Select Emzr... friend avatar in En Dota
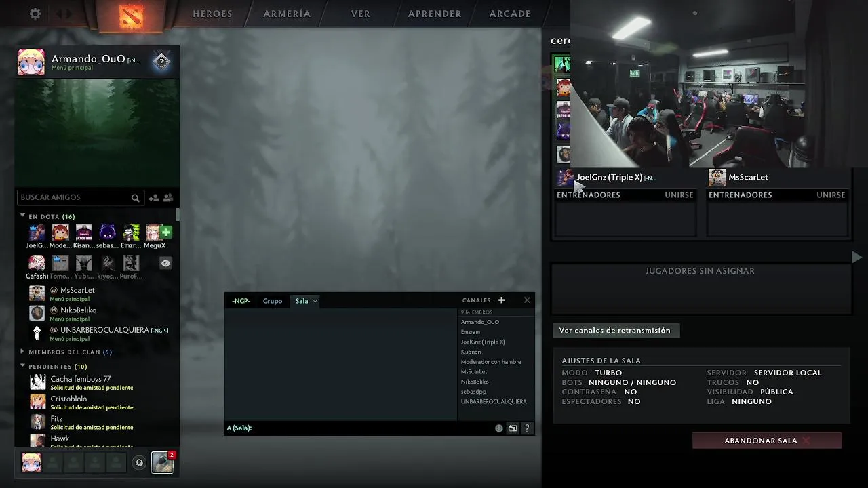The height and width of the screenshot is (488, 868). 131,232
